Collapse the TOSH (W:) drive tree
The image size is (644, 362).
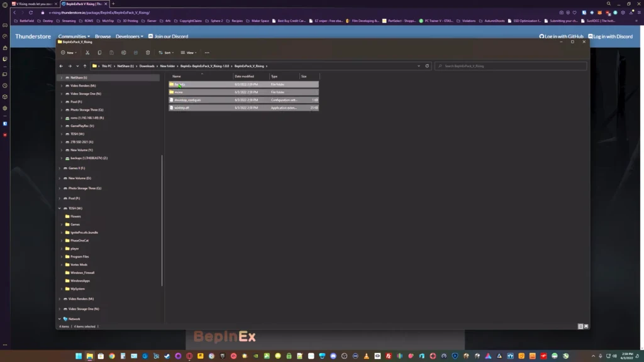click(x=60, y=209)
